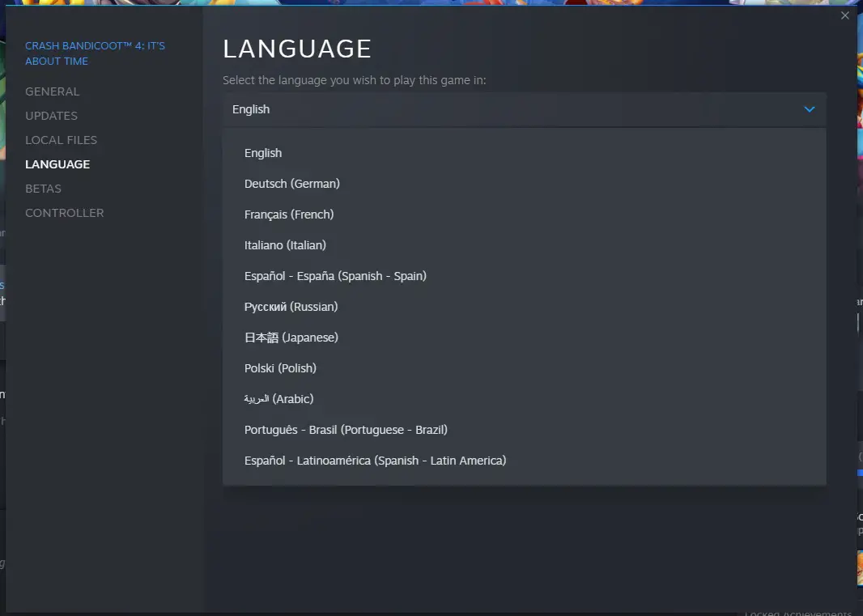Screen dimensions: 863x616
Task: Choose Русский (Russian) option
Action: pyautogui.click(x=524, y=307)
